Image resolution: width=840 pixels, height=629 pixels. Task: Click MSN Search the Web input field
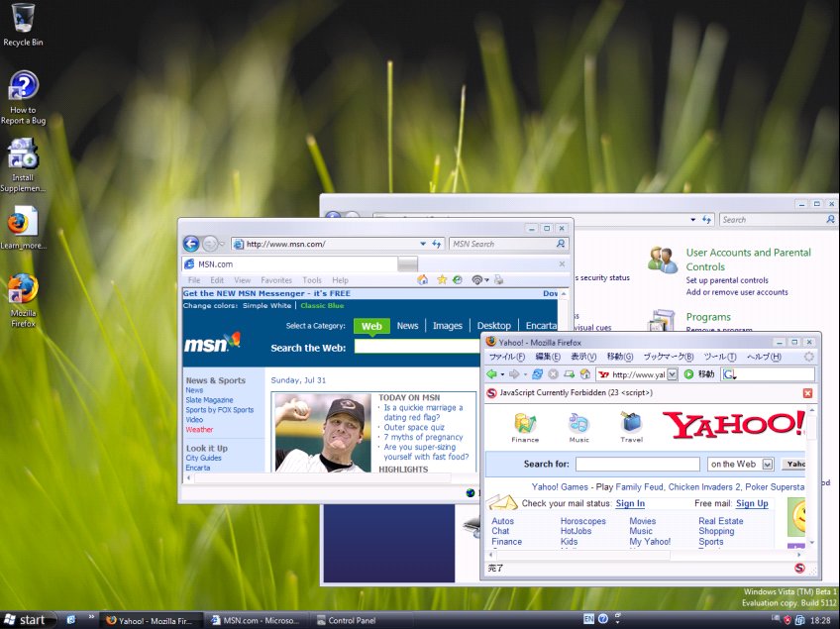coord(417,347)
